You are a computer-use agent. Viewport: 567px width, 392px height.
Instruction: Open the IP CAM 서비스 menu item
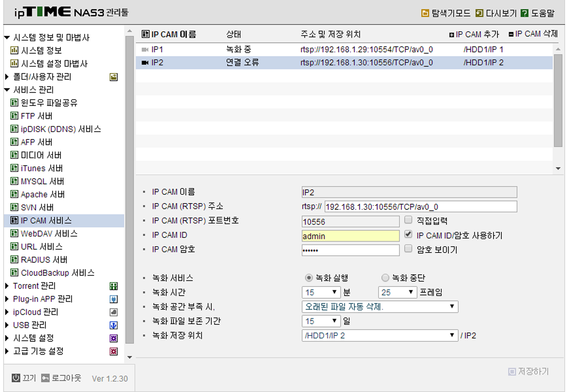tap(64, 221)
